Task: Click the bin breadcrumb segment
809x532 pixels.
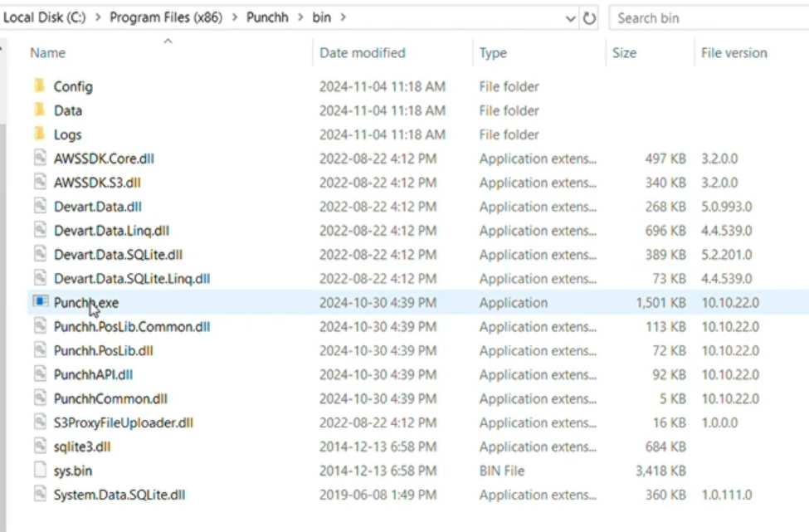Action: (x=321, y=17)
